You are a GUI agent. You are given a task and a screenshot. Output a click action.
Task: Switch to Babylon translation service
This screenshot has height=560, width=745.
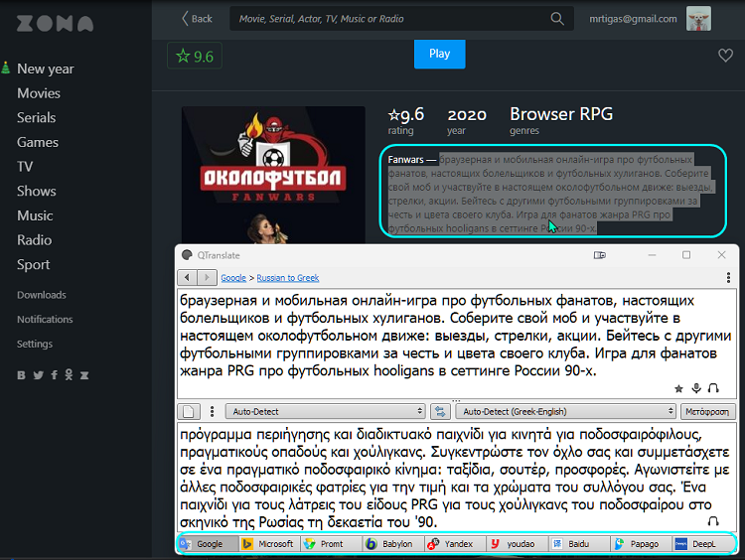[393, 544]
